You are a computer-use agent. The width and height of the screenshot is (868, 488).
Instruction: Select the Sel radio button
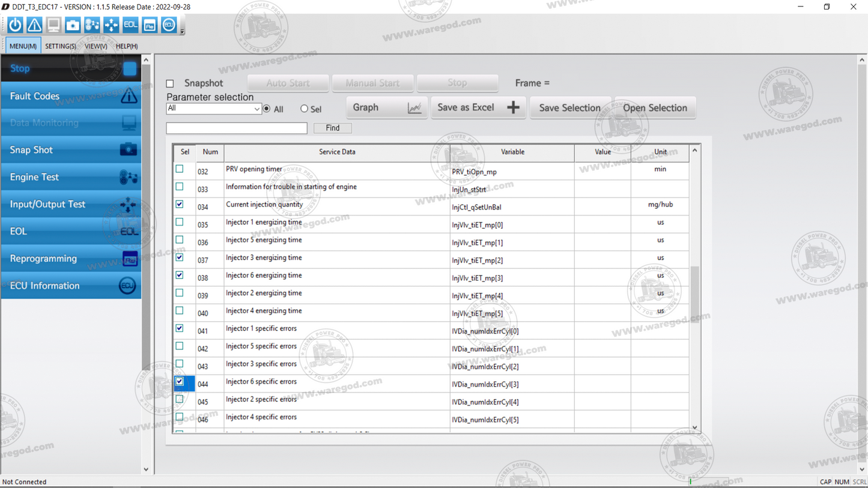(x=304, y=109)
